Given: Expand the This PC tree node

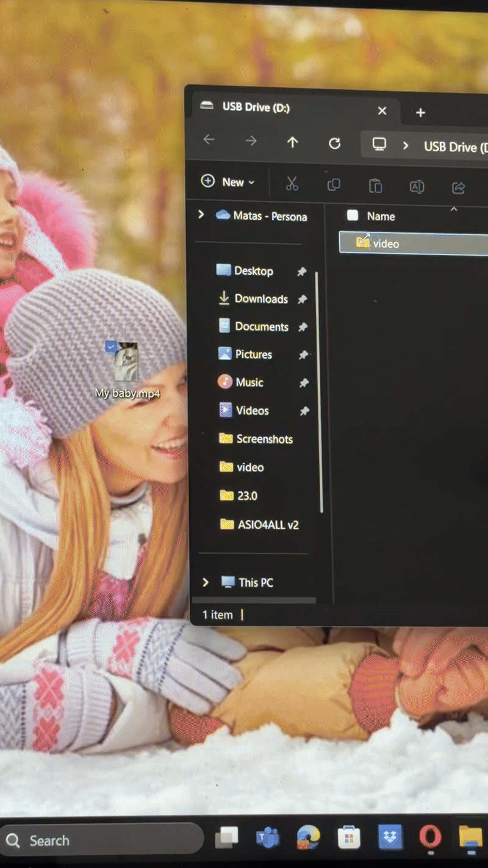Looking at the screenshot, I should click(x=206, y=582).
